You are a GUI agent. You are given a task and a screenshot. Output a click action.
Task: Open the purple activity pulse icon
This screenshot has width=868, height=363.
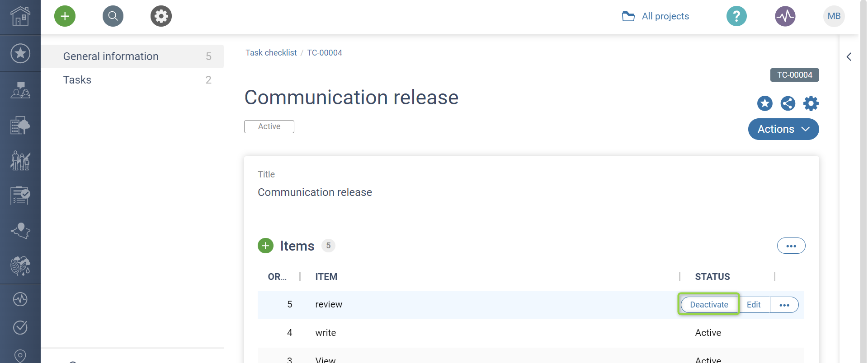click(785, 16)
